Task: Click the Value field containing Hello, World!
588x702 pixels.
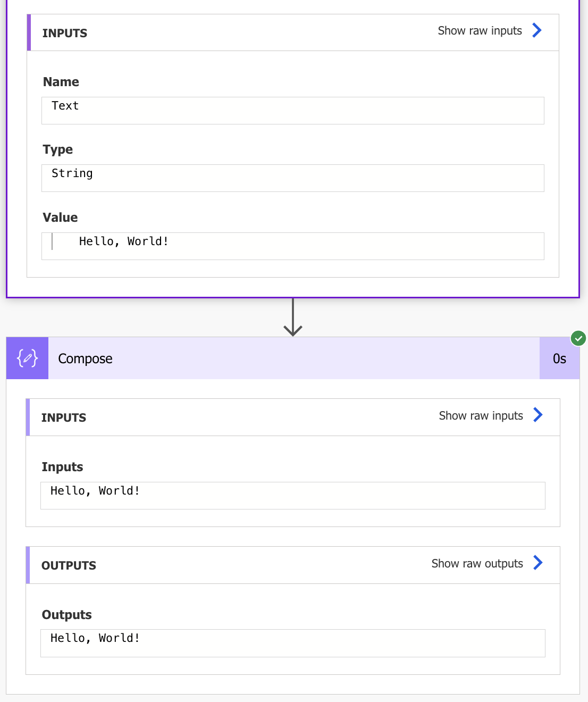Action: (x=293, y=246)
